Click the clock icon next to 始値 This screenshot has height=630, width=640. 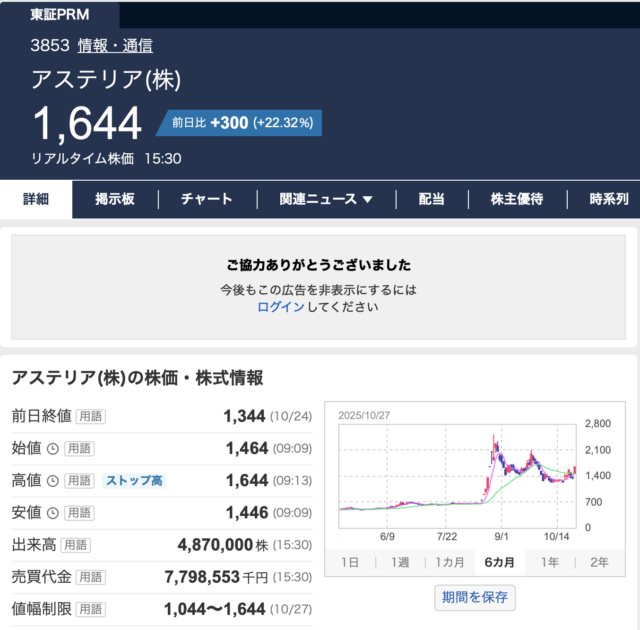click(52, 449)
